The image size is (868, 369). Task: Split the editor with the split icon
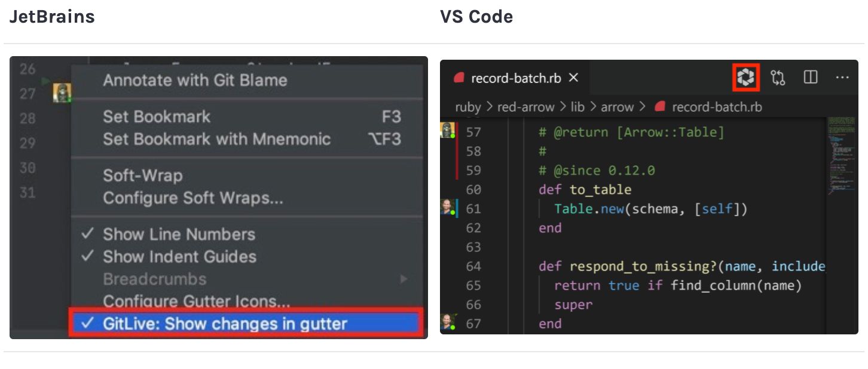pyautogui.click(x=811, y=77)
